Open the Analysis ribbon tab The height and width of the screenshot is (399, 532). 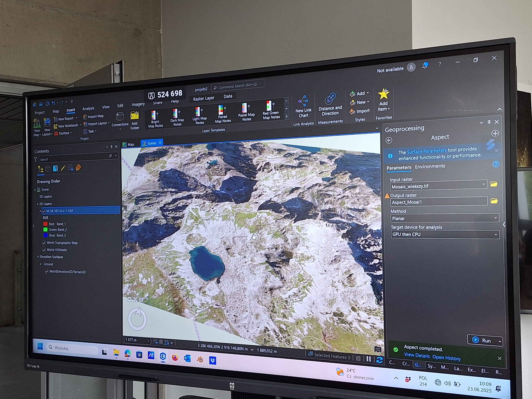pyautogui.click(x=88, y=108)
